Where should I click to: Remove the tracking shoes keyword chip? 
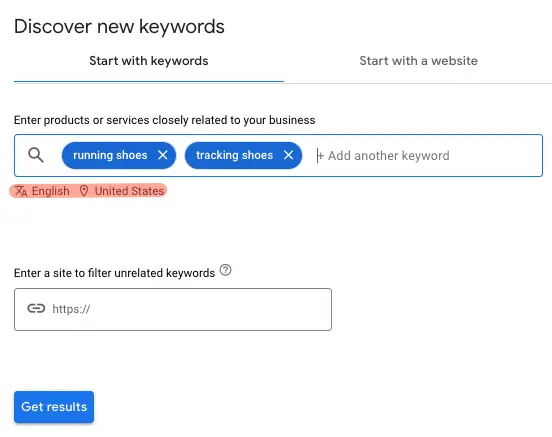click(288, 155)
